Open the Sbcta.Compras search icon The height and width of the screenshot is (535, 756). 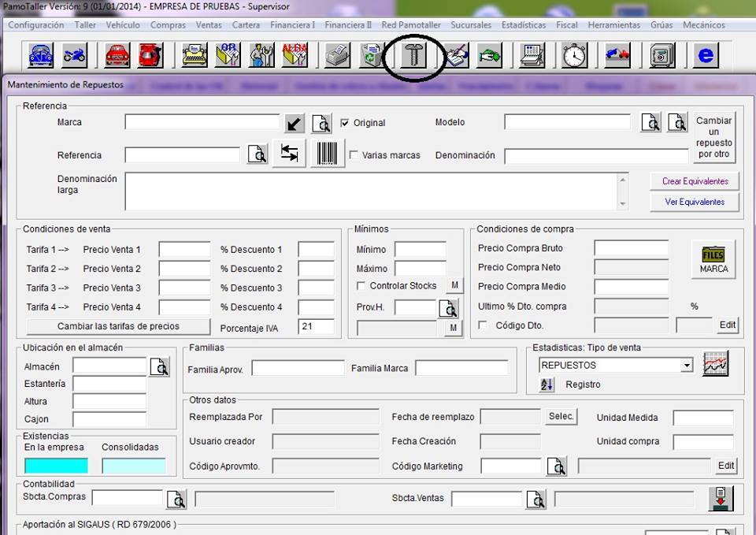(x=176, y=499)
